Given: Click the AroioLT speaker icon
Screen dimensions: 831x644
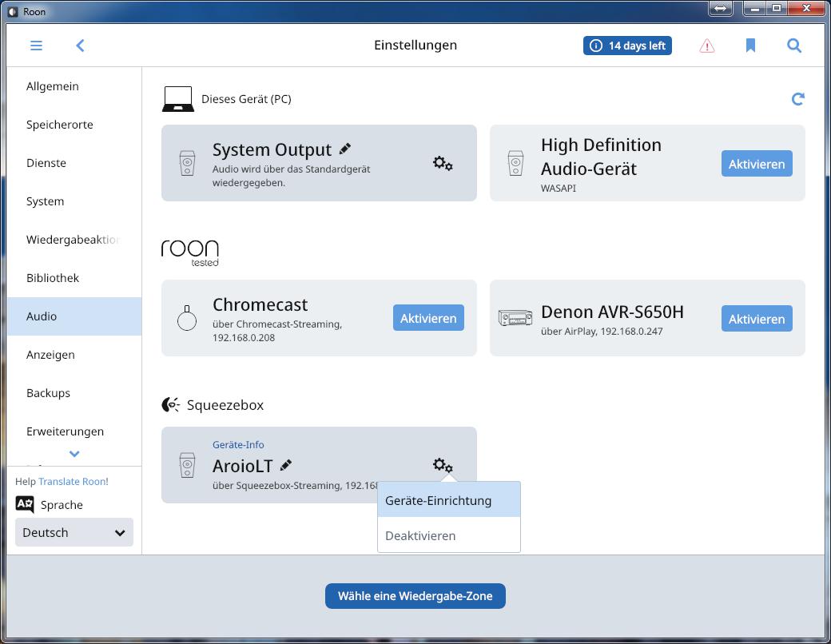Looking at the screenshot, I should [187, 465].
